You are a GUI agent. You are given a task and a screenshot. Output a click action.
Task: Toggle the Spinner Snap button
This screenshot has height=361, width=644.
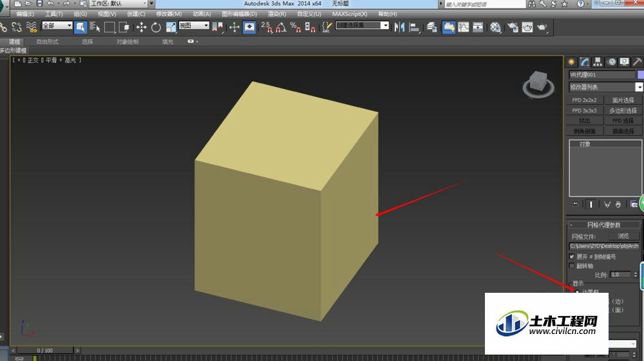310,28
